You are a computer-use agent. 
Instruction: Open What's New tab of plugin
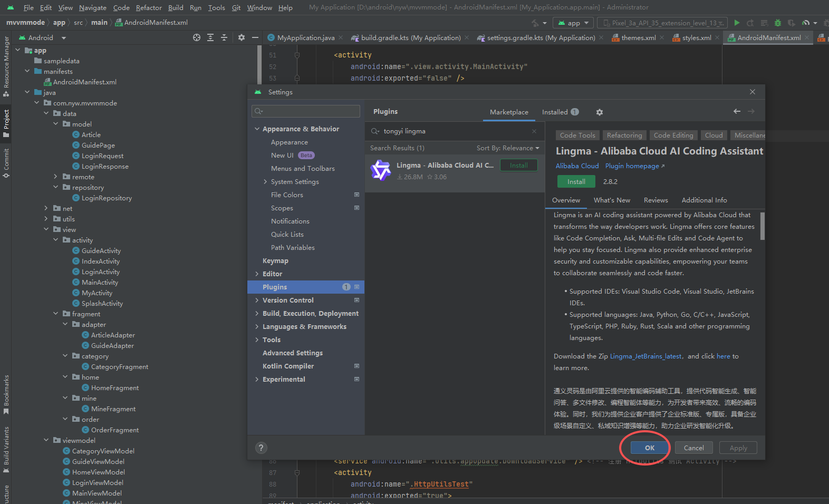pos(612,200)
